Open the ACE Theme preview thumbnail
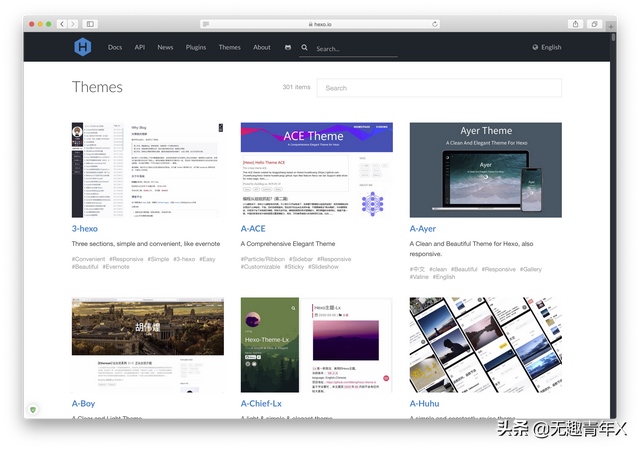The width and height of the screenshot is (640, 450). pyautogui.click(x=317, y=170)
